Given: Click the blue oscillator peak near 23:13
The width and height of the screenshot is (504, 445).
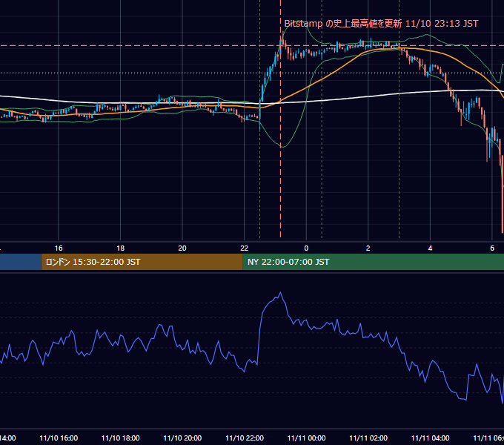Looking at the screenshot, I should (x=281, y=292).
